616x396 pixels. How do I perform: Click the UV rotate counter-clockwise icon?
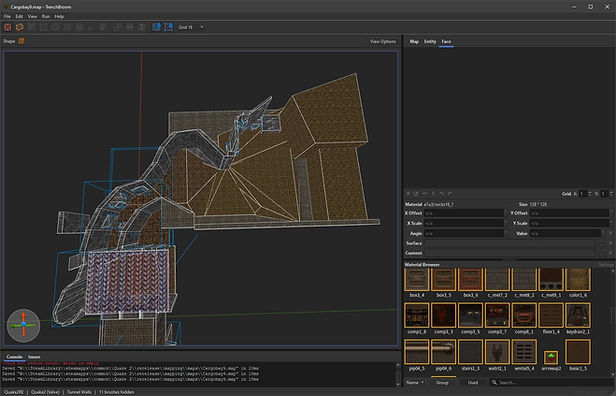click(x=441, y=194)
